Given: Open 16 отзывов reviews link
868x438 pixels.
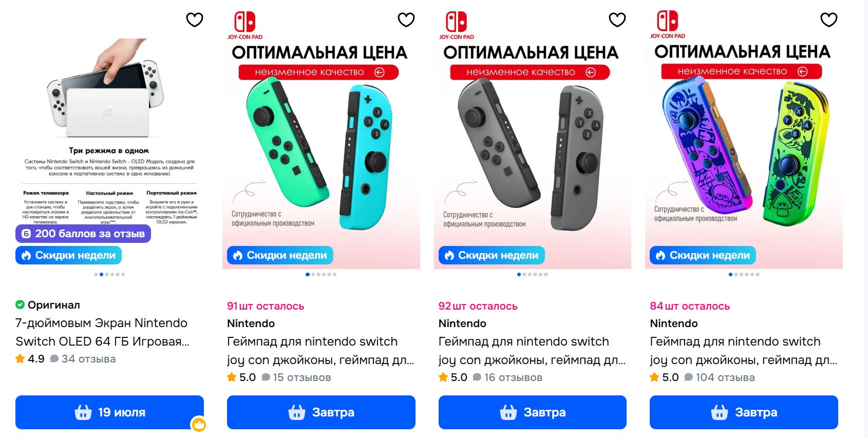Looking at the screenshot, I should (x=507, y=377).
